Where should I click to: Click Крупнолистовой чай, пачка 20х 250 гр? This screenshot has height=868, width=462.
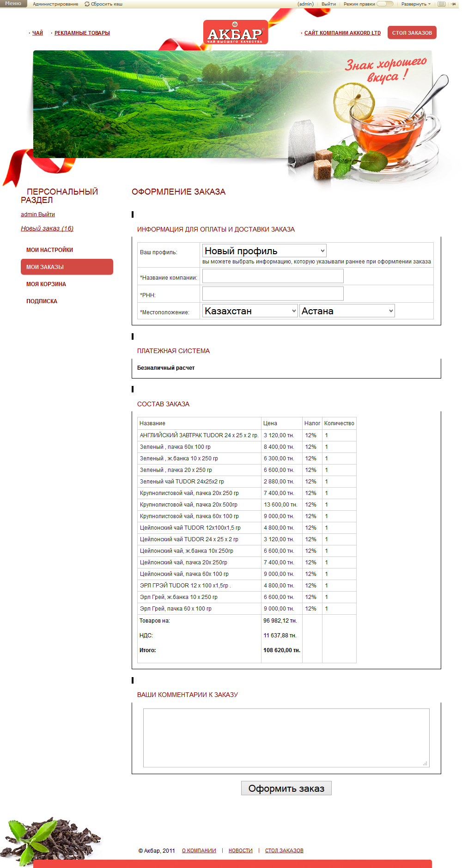pyautogui.click(x=189, y=493)
